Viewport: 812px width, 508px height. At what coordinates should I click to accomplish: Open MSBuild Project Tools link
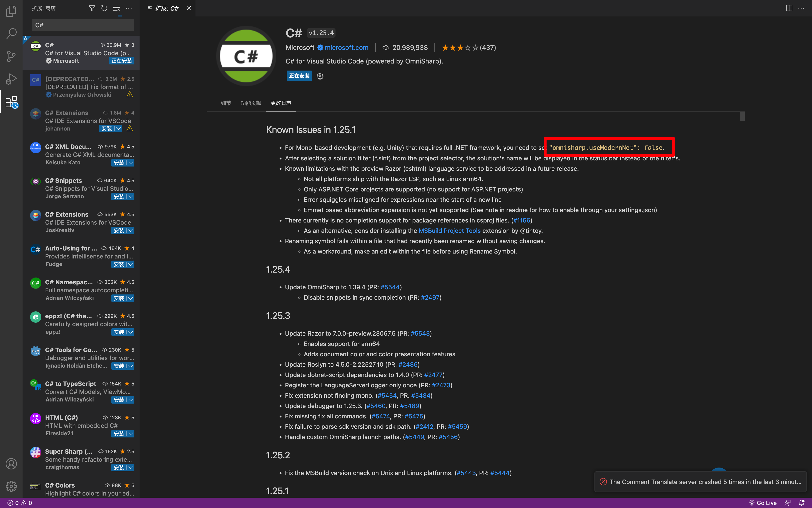(450, 231)
